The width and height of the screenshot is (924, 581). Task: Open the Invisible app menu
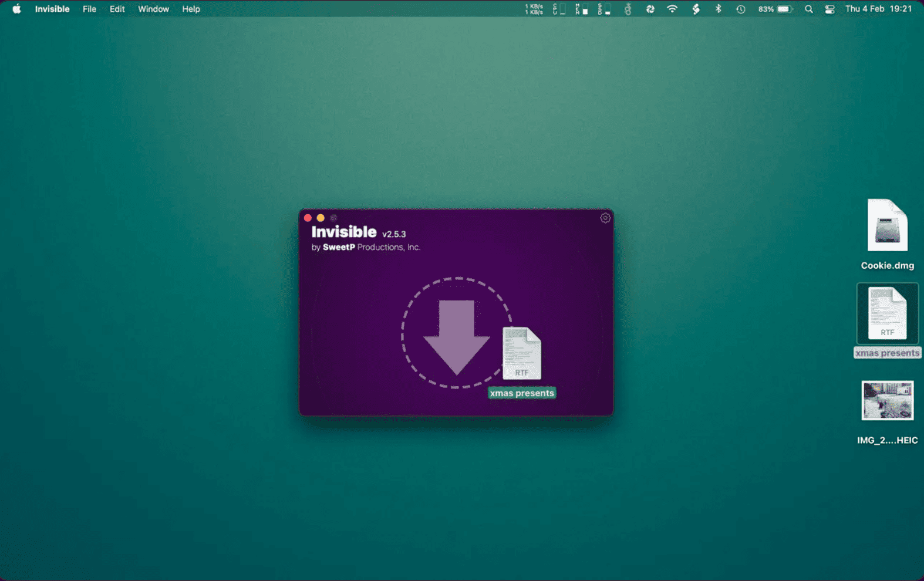click(52, 9)
